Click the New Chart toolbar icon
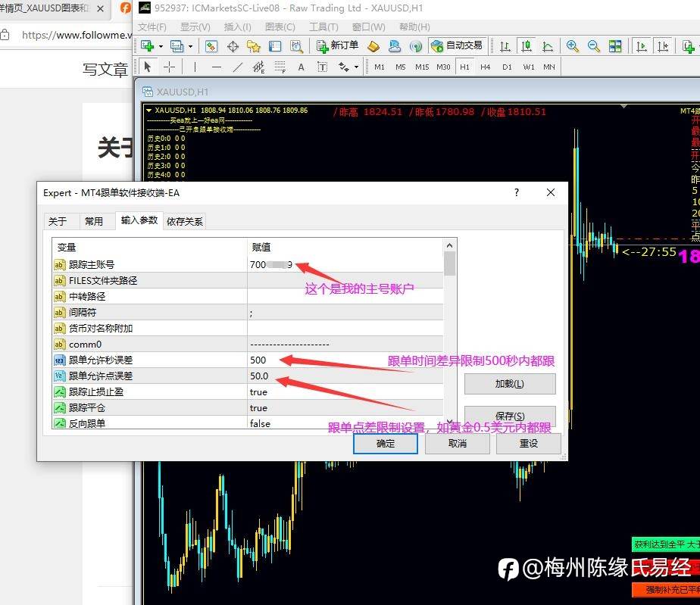The image size is (700, 605). tap(147, 46)
